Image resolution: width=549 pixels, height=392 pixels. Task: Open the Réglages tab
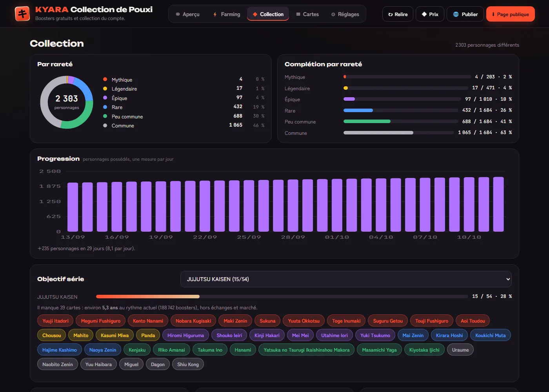click(x=345, y=14)
